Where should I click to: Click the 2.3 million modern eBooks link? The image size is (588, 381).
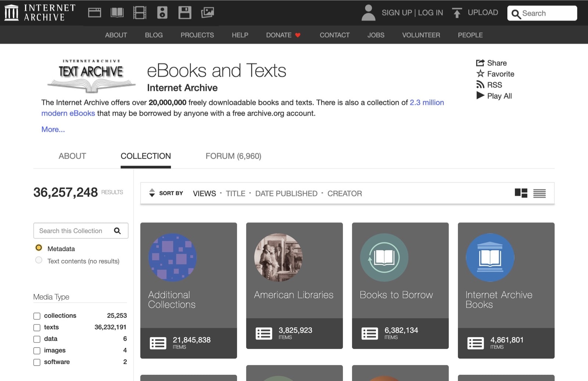click(x=427, y=102)
